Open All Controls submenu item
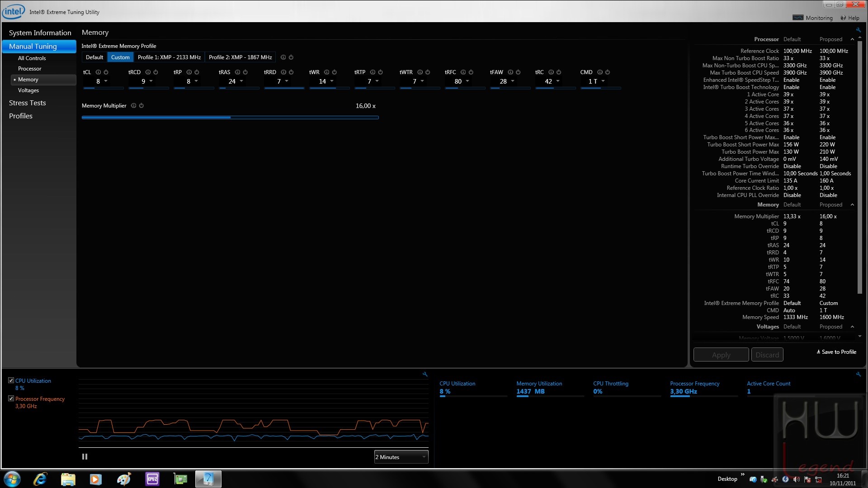Image resolution: width=868 pixels, height=488 pixels. [x=32, y=58]
